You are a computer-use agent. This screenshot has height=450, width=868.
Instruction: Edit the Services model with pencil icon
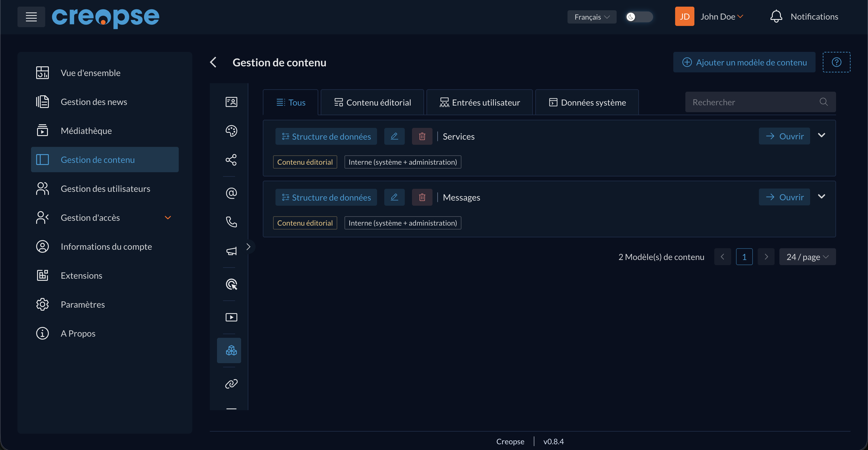click(394, 137)
